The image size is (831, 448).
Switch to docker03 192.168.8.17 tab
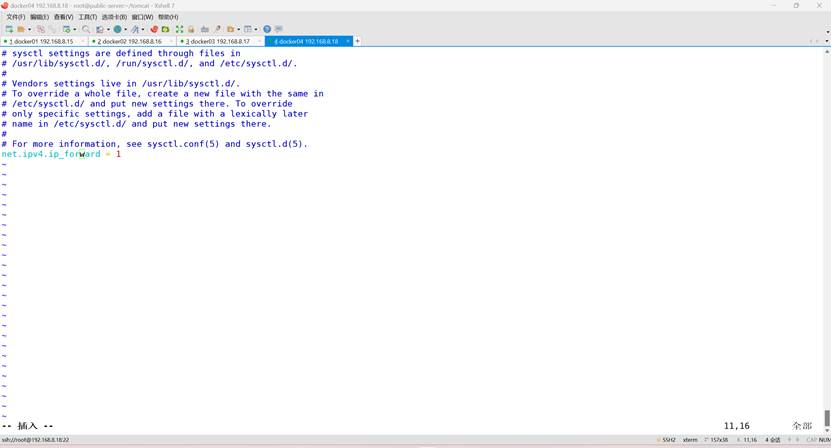coord(220,41)
